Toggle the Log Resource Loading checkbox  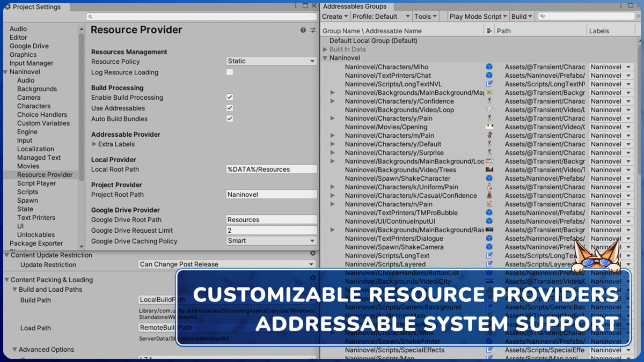tap(230, 72)
